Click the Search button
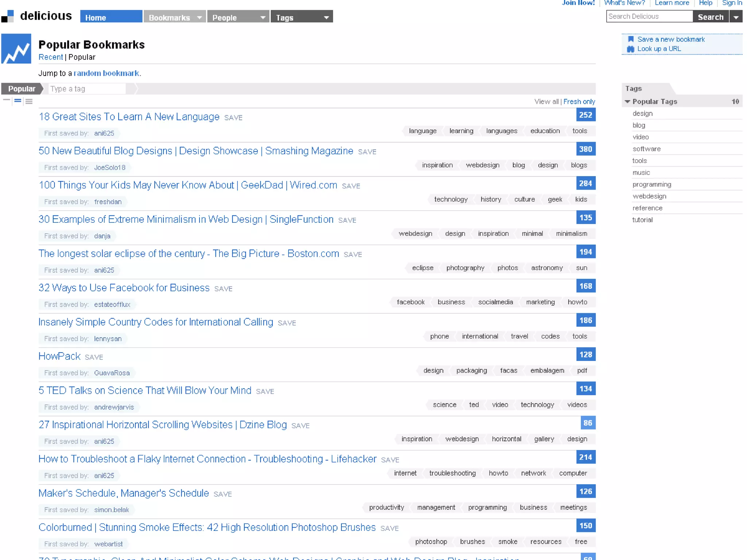 coord(710,17)
